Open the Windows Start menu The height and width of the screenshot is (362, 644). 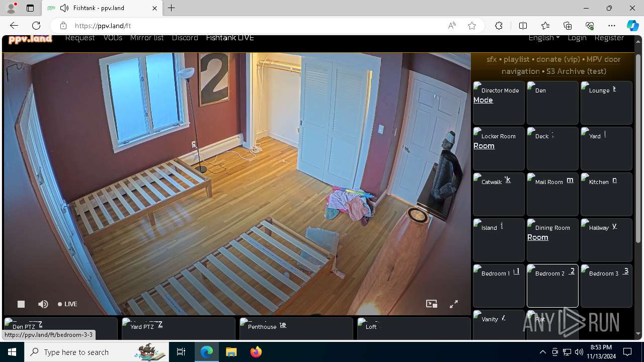(x=12, y=352)
